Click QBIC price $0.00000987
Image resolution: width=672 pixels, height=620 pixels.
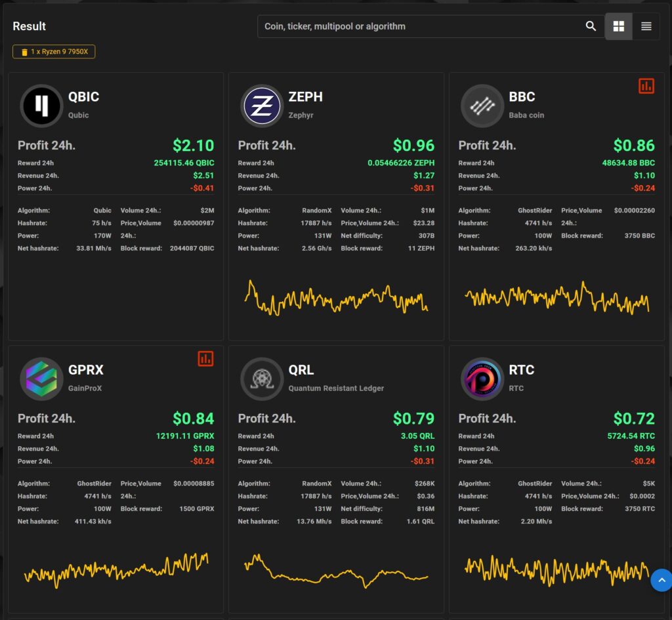point(194,223)
